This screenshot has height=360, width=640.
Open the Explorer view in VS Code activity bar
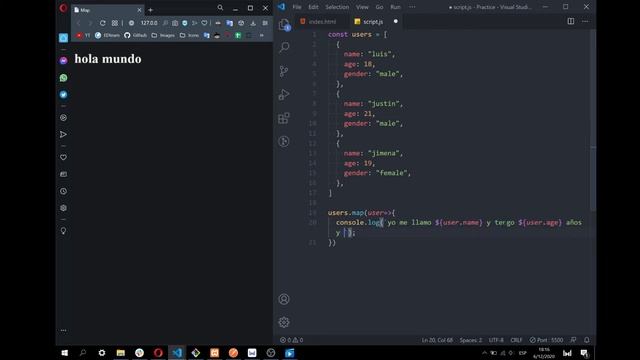284,25
